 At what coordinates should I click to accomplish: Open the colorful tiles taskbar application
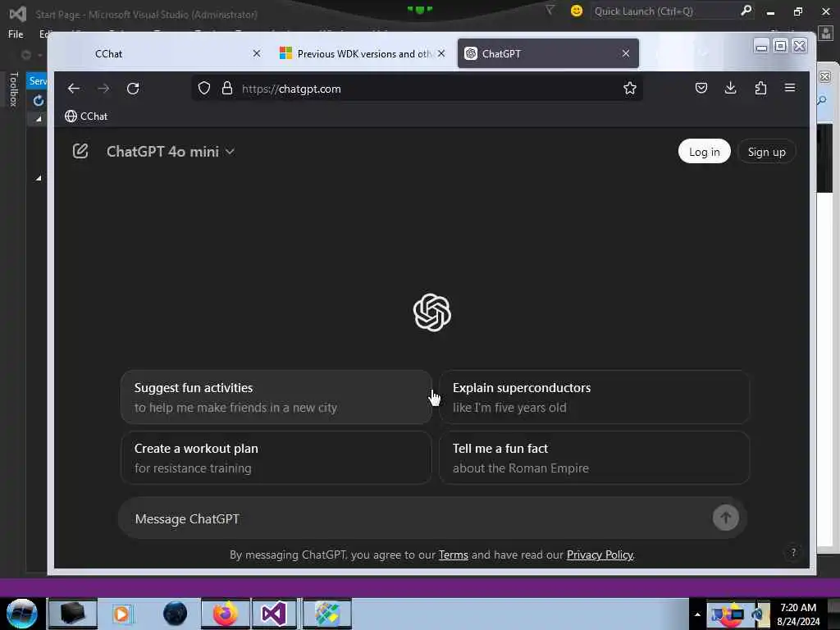pyautogui.click(x=326, y=614)
